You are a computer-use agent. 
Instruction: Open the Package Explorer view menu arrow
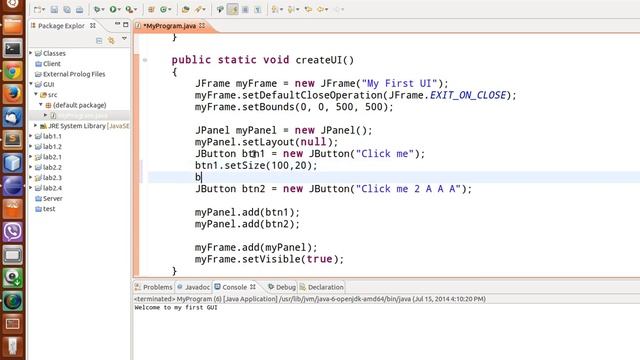(124, 39)
